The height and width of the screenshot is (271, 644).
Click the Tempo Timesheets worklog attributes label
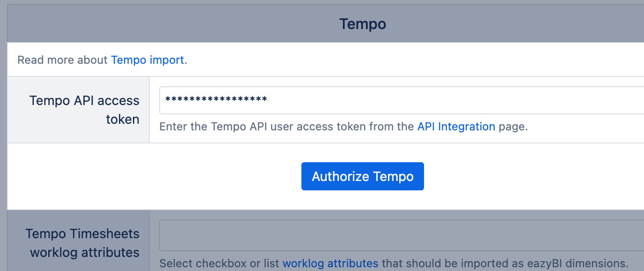click(x=82, y=243)
